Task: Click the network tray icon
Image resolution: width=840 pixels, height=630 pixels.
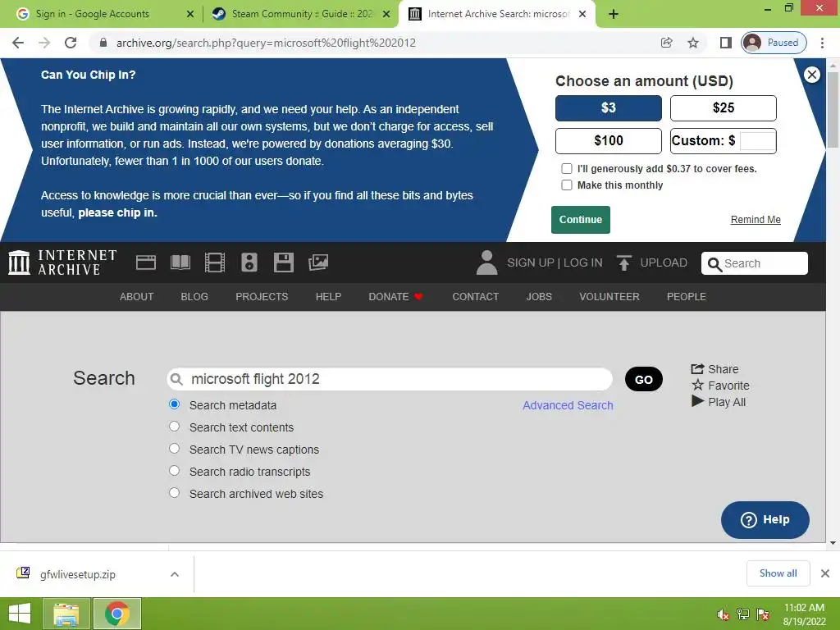Action: [x=743, y=614]
